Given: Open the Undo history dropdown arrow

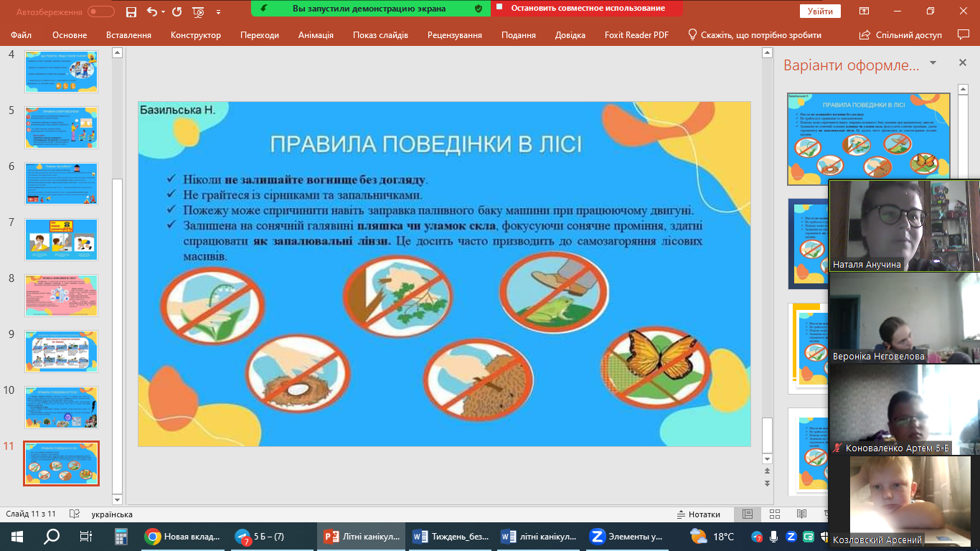Looking at the screenshot, I should tap(163, 11).
